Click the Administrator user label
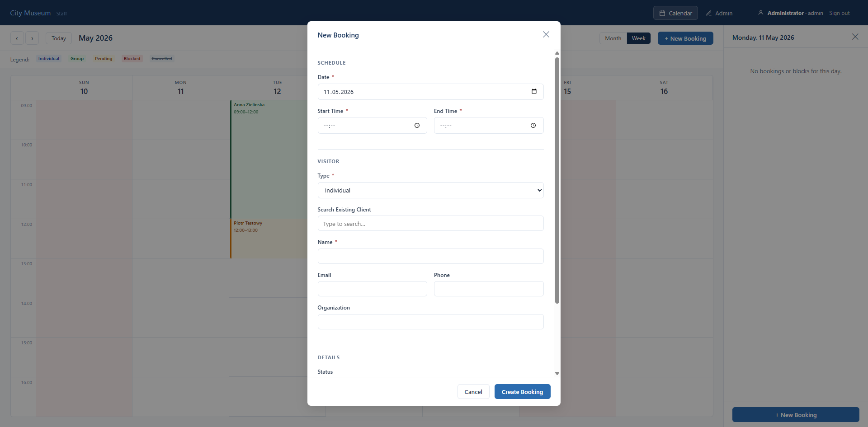This screenshot has width=868, height=427. (785, 13)
